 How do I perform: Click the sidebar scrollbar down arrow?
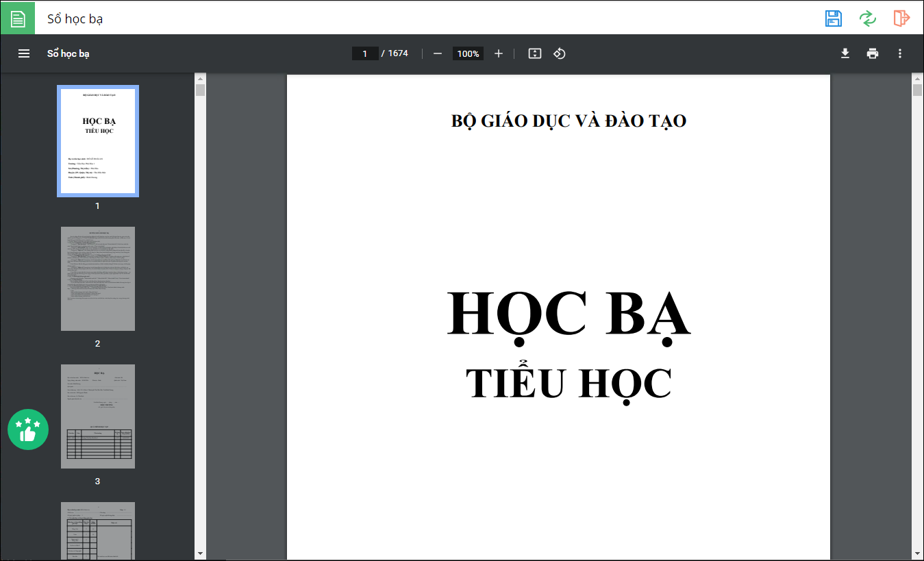(200, 553)
